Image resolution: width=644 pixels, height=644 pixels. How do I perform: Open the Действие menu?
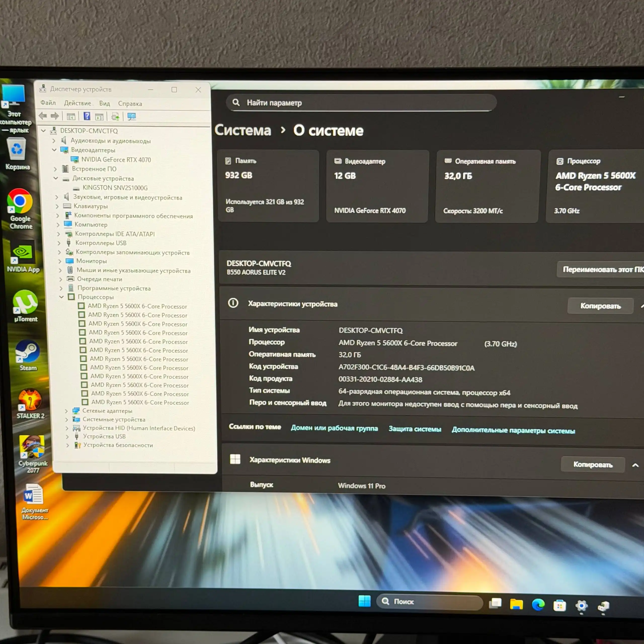(x=77, y=103)
